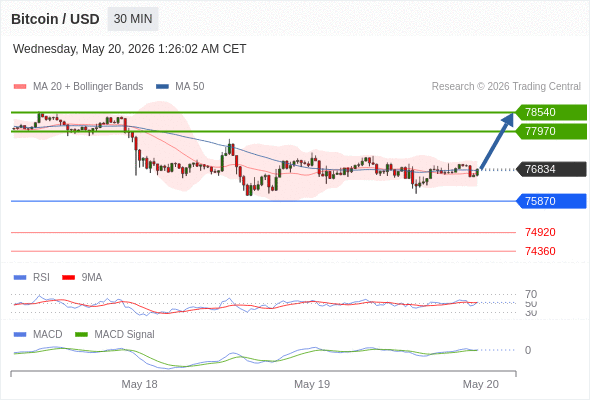Click the 74920 red support label

pyautogui.click(x=540, y=232)
